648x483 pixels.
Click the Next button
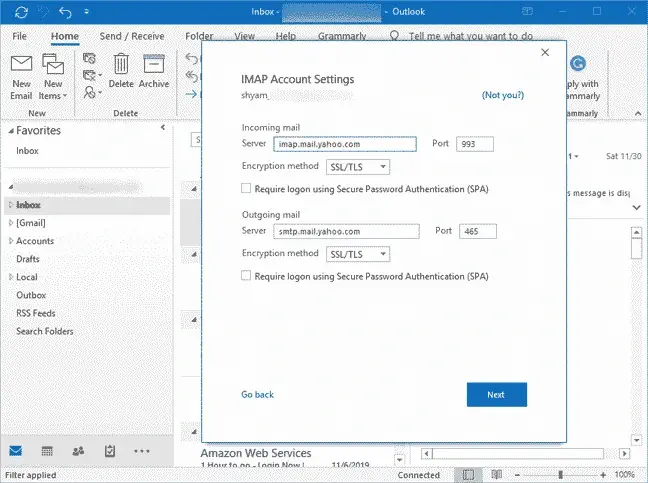point(497,395)
